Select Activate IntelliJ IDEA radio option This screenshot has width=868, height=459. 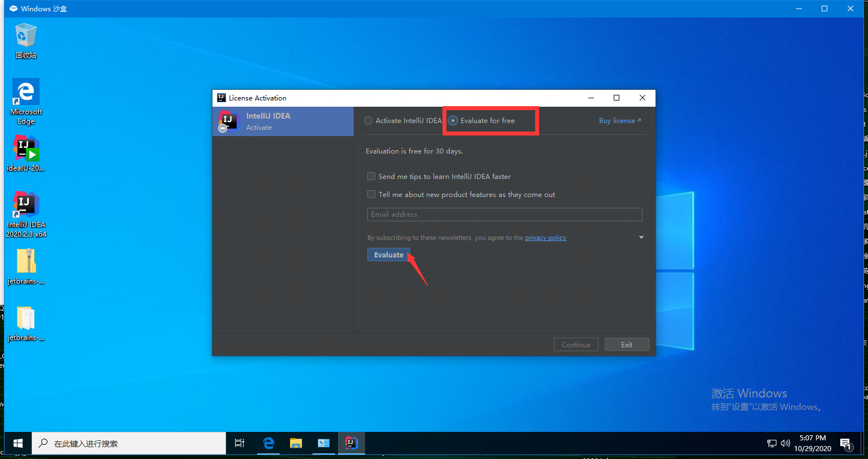403,121
